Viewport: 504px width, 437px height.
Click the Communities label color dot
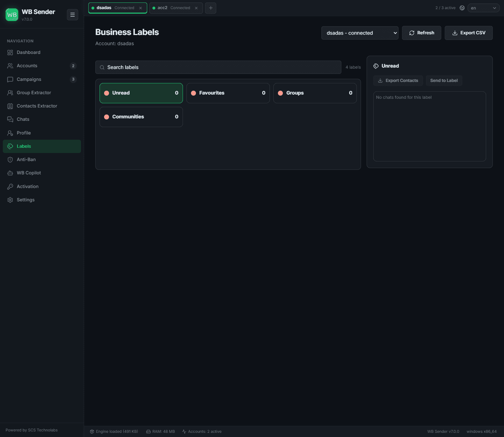click(107, 117)
